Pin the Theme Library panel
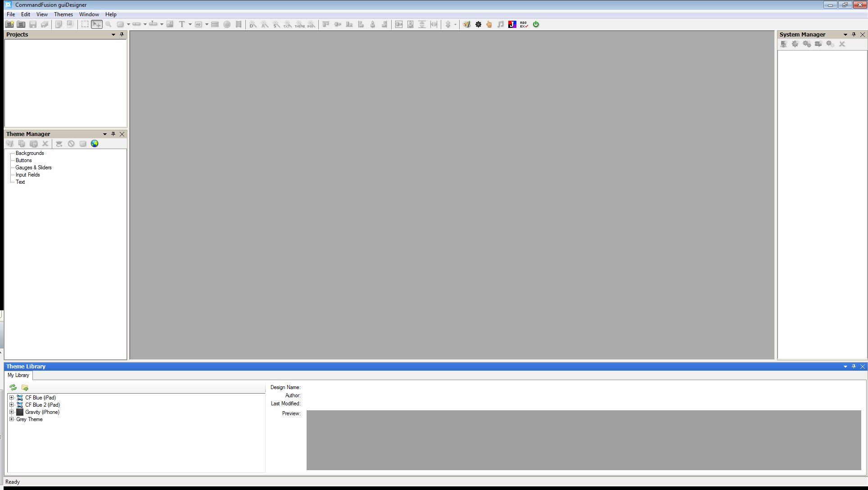Image resolution: width=868 pixels, height=490 pixels. [854, 366]
